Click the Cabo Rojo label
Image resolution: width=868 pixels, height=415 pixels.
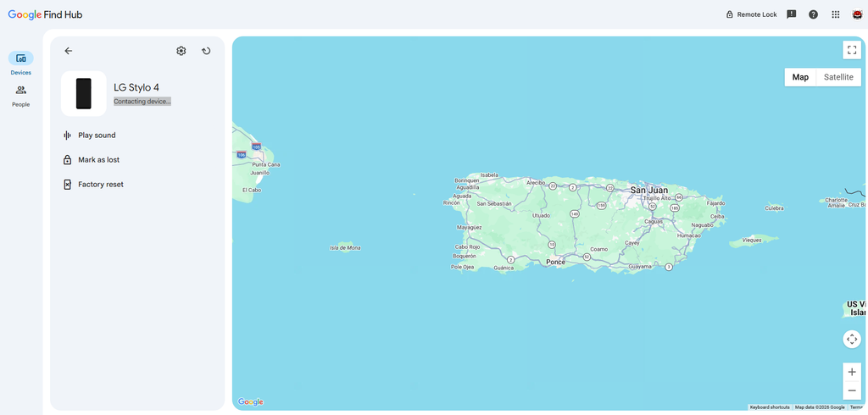[467, 246]
